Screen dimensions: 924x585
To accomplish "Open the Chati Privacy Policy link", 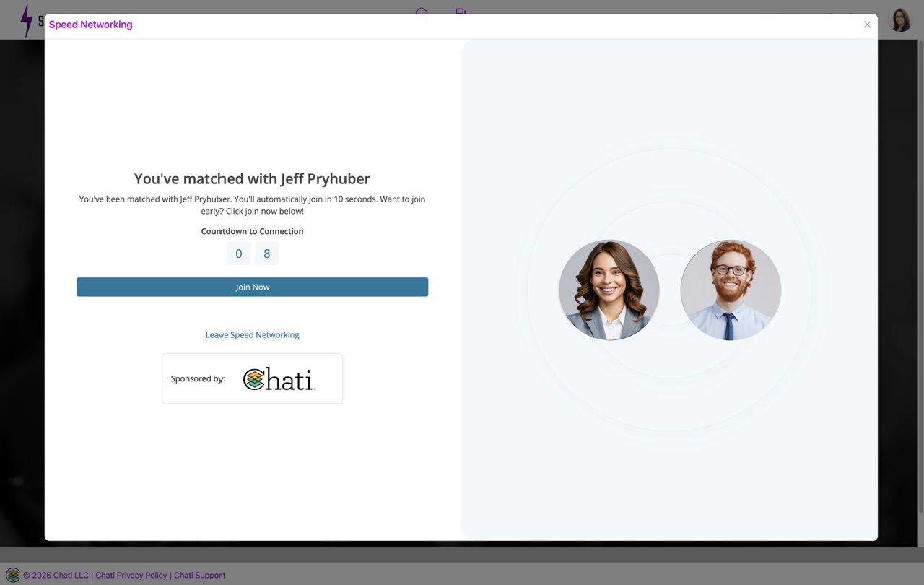I will (131, 576).
